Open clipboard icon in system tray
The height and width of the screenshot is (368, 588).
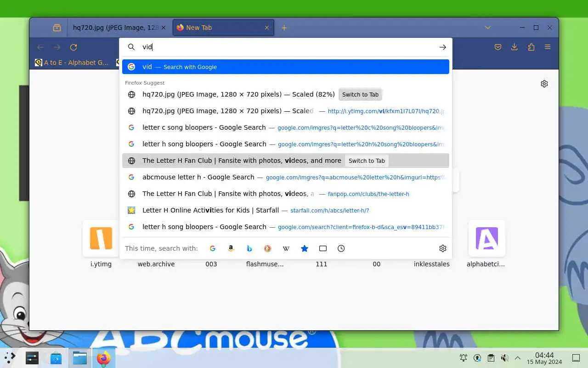pyautogui.click(x=491, y=358)
